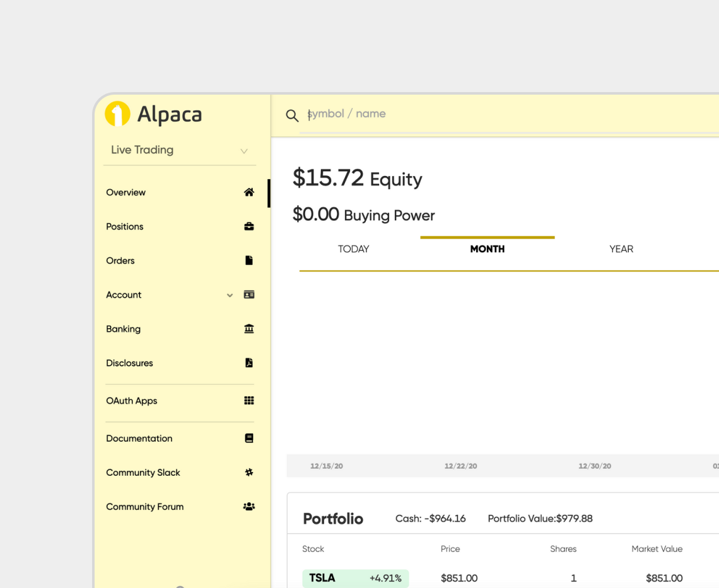Click the Slack icon beside Community Slack

[x=249, y=473]
